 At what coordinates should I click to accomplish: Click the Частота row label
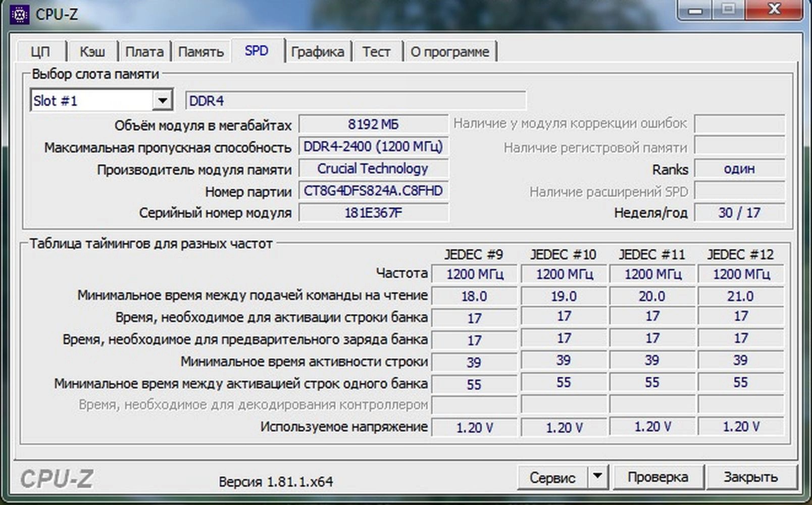(402, 273)
